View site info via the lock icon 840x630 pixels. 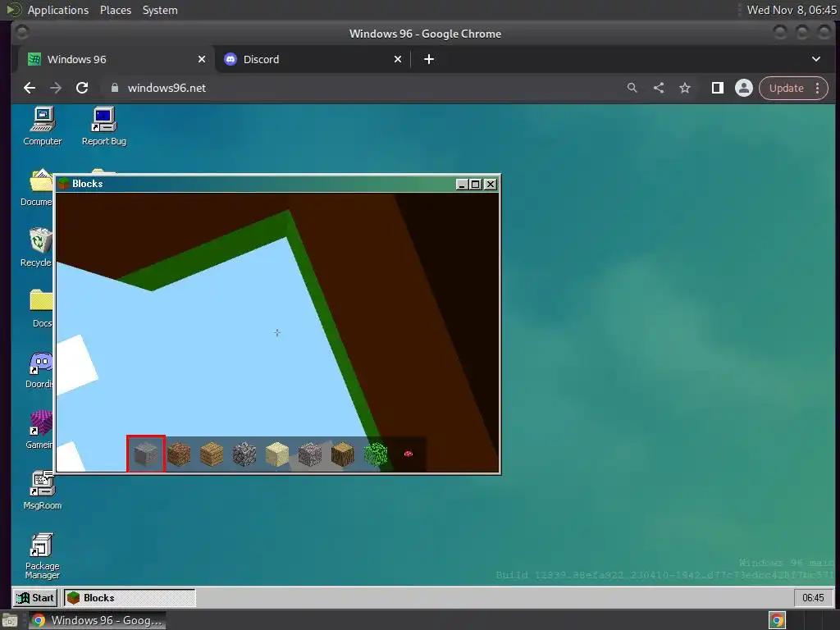click(114, 88)
